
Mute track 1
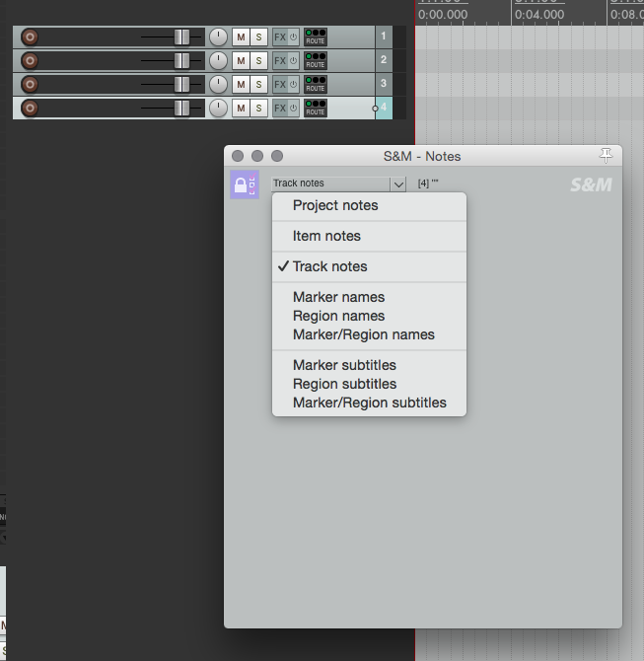point(241,37)
